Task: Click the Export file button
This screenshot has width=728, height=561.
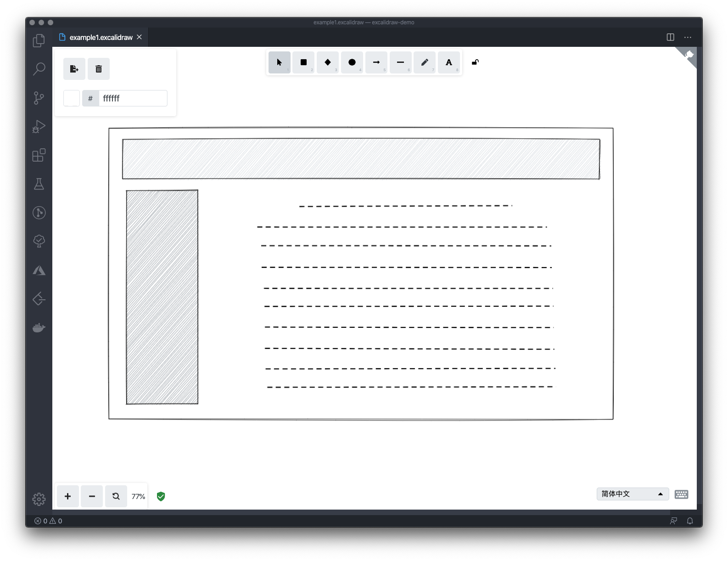Action: coord(74,69)
